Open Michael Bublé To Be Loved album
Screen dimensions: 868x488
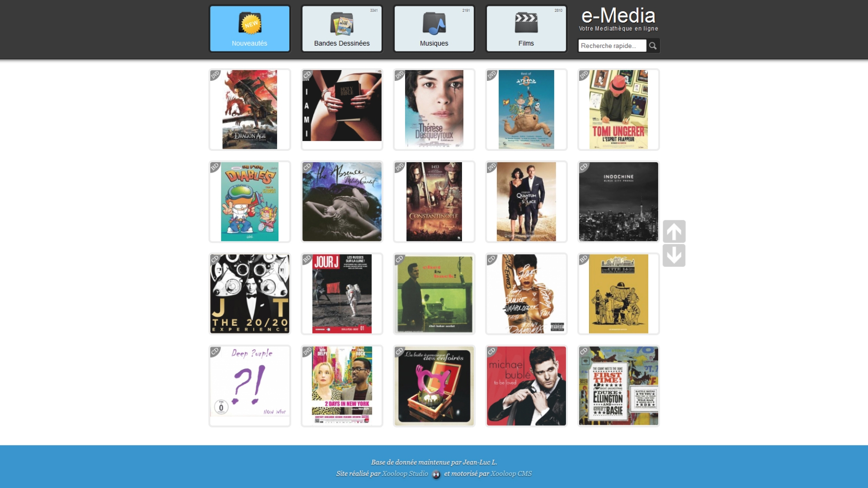tap(526, 386)
